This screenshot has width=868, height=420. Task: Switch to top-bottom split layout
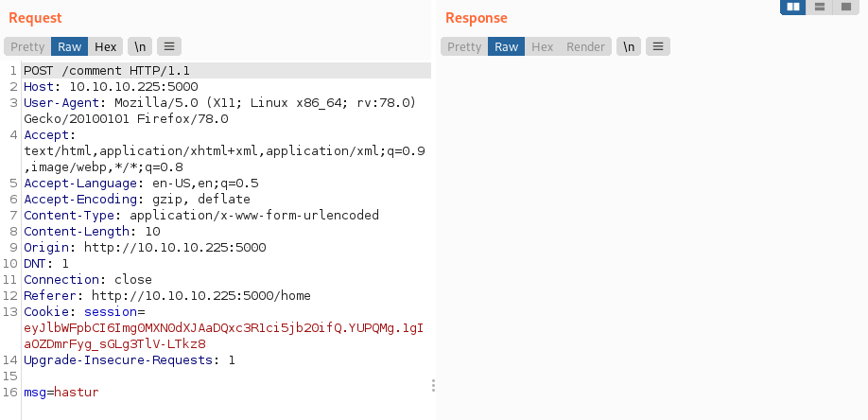pyautogui.click(x=819, y=7)
